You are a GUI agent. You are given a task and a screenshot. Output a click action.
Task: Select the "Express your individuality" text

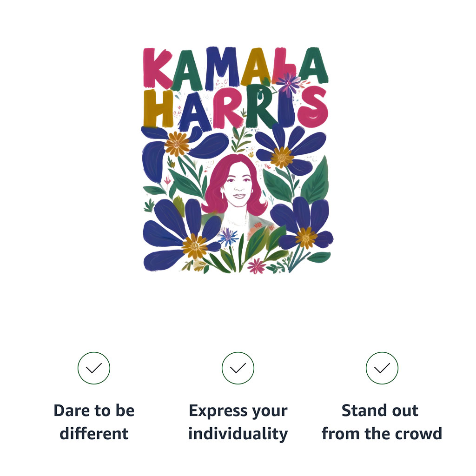[x=238, y=422]
